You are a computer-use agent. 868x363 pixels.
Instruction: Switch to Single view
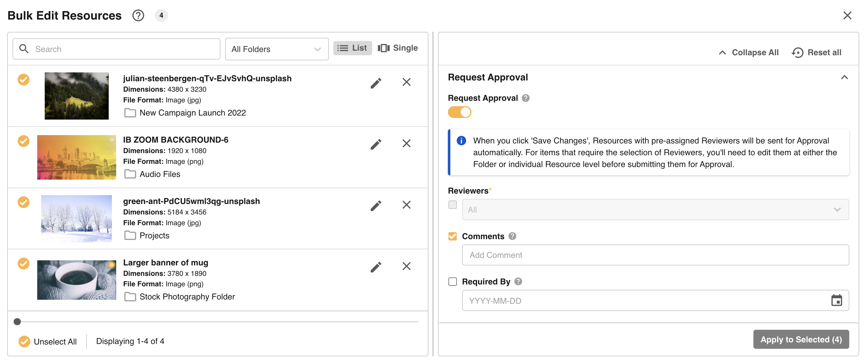coord(398,48)
